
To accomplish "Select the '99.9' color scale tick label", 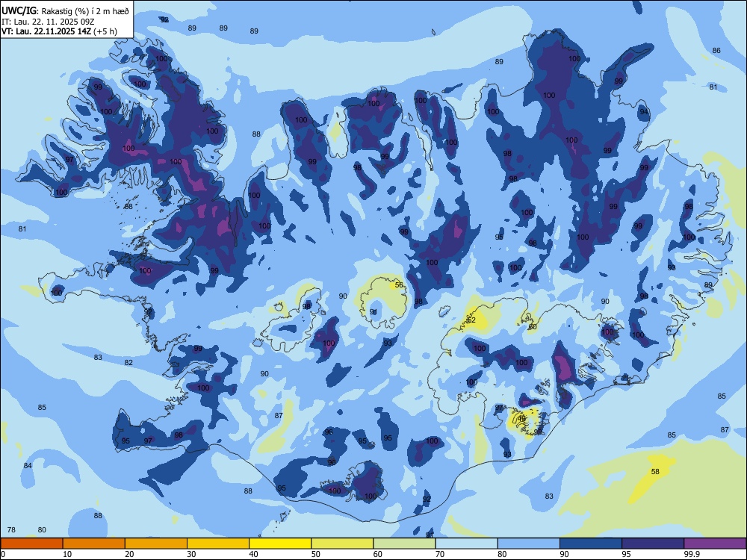I will [x=692, y=554].
